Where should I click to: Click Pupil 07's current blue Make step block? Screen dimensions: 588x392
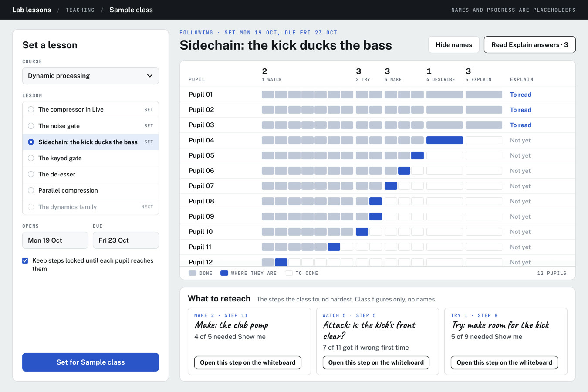coord(391,186)
